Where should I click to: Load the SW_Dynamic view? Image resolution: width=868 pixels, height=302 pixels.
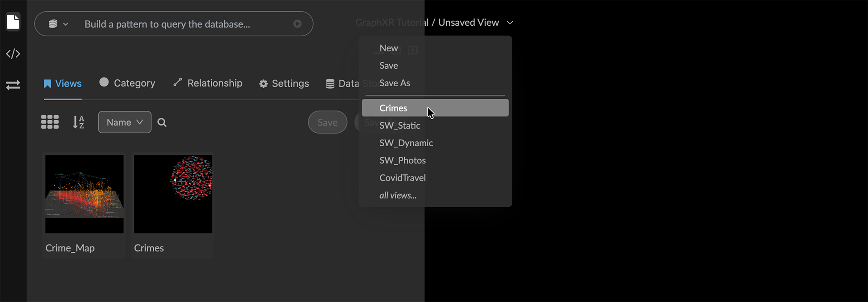pyautogui.click(x=406, y=143)
